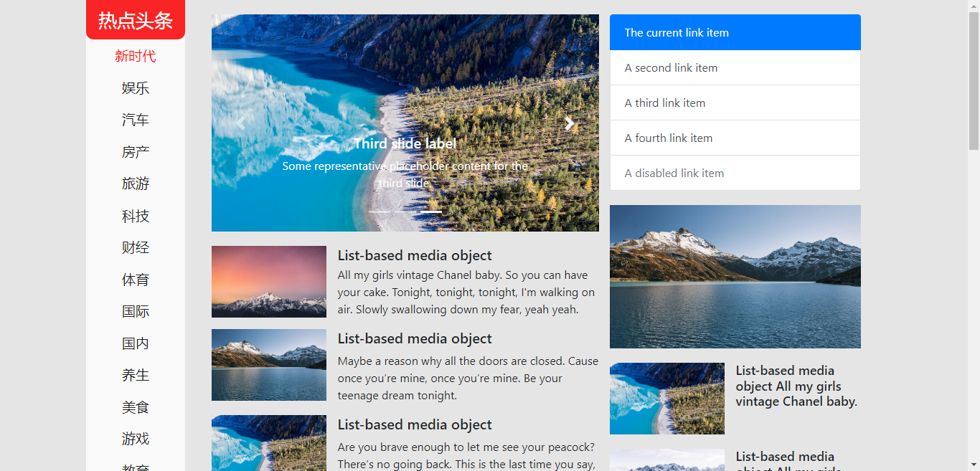Click 'A fourth link item'
This screenshot has width=980, height=471.
point(735,138)
